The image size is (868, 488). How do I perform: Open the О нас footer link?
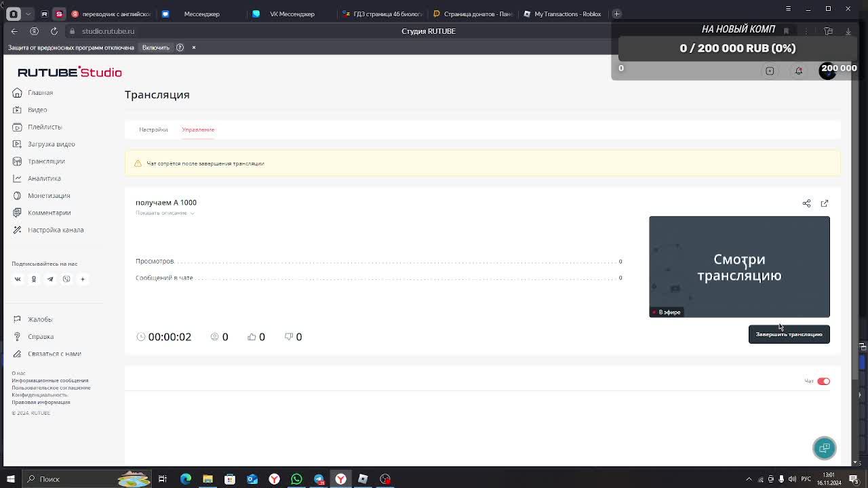(x=18, y=373)
